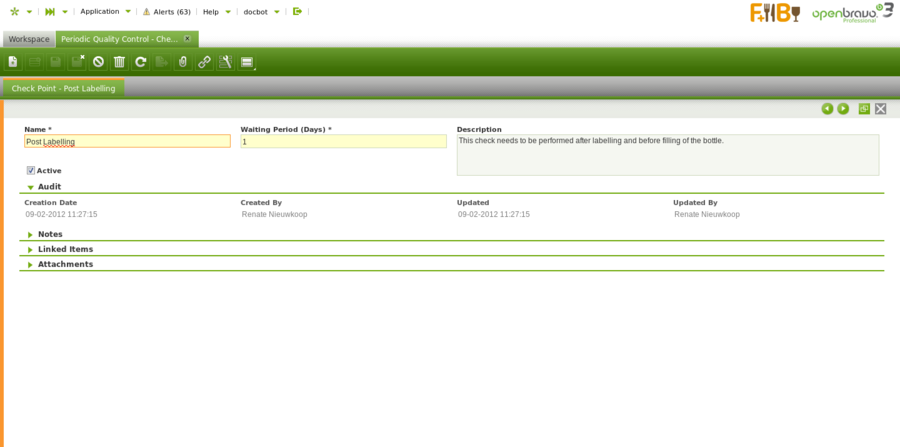Click the Waiting Period (Days) field

click(343, 142)
